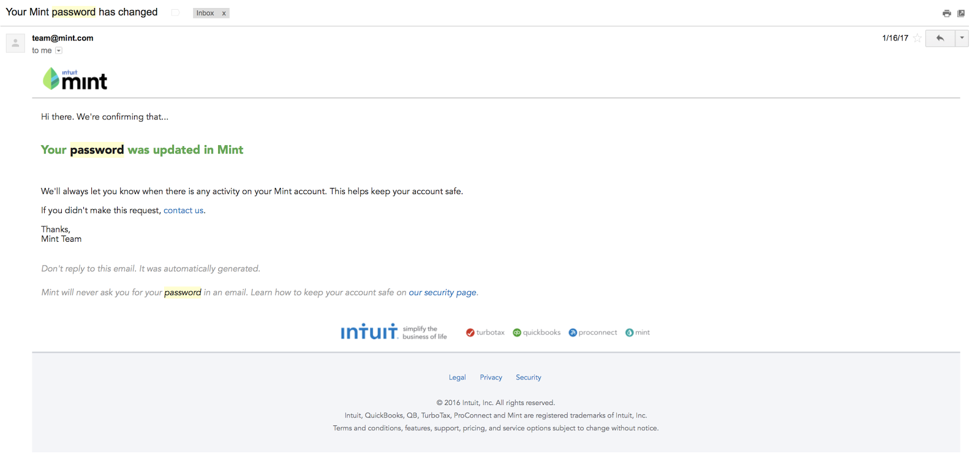The height and width of the screenshot is (459, 980).
Task: Click 'Hi there. We're confirming that...' text
Action: 105,117
